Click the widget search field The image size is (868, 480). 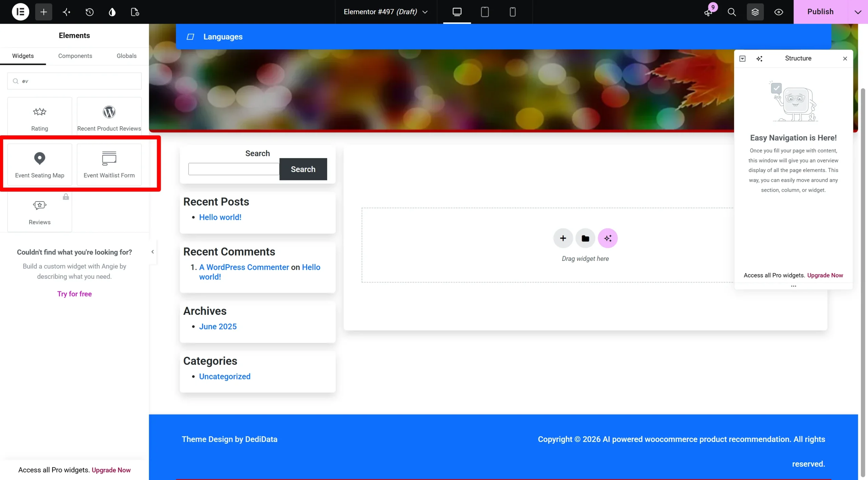click(74, 81)
